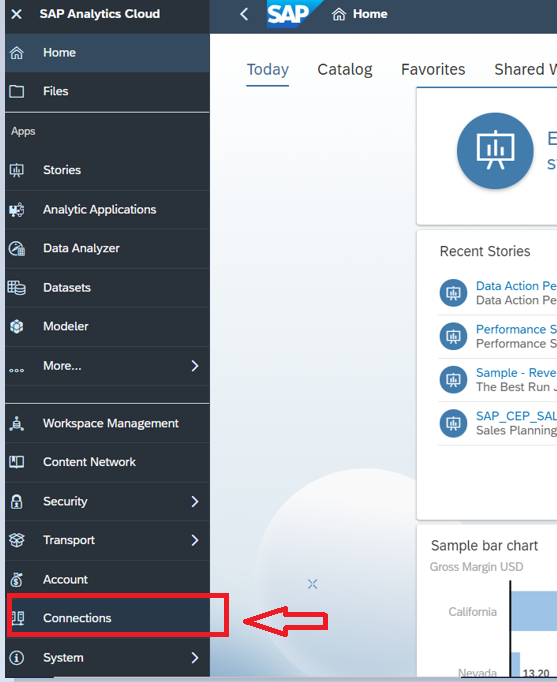
Task: Click the Recent Stories heading
Action: [x=485, y=251]
